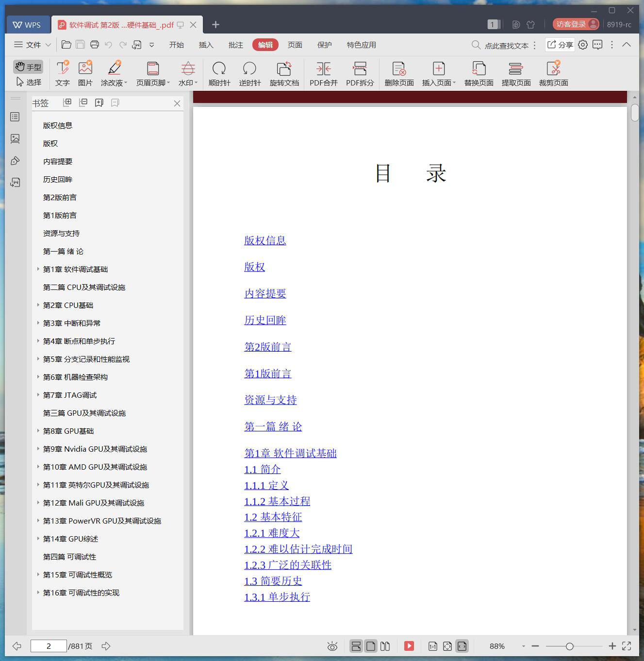This screenshot has height=661, width=644.
Task: Open the 1.2.3 广泛的关联性 link
Action: tap(288, 565)
